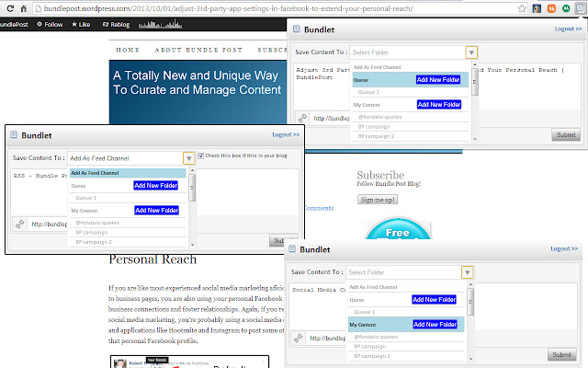Open the HOME menu on the blog
This screenshot has width=588, height=368.
click(128, 50)
